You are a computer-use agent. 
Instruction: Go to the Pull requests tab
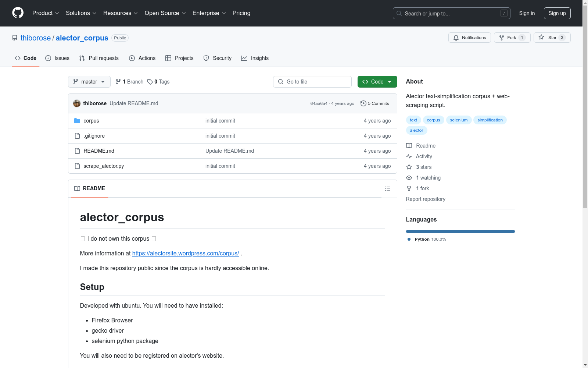[x=99, y=58]
